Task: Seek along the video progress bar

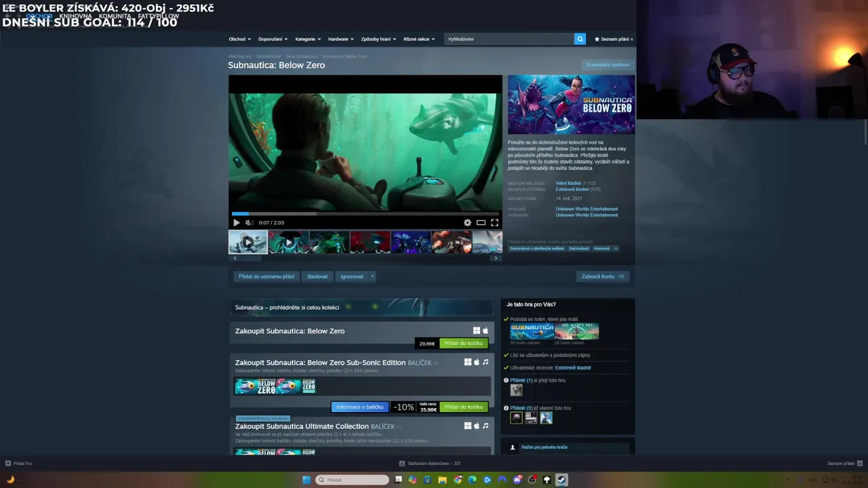Action: 365,213
